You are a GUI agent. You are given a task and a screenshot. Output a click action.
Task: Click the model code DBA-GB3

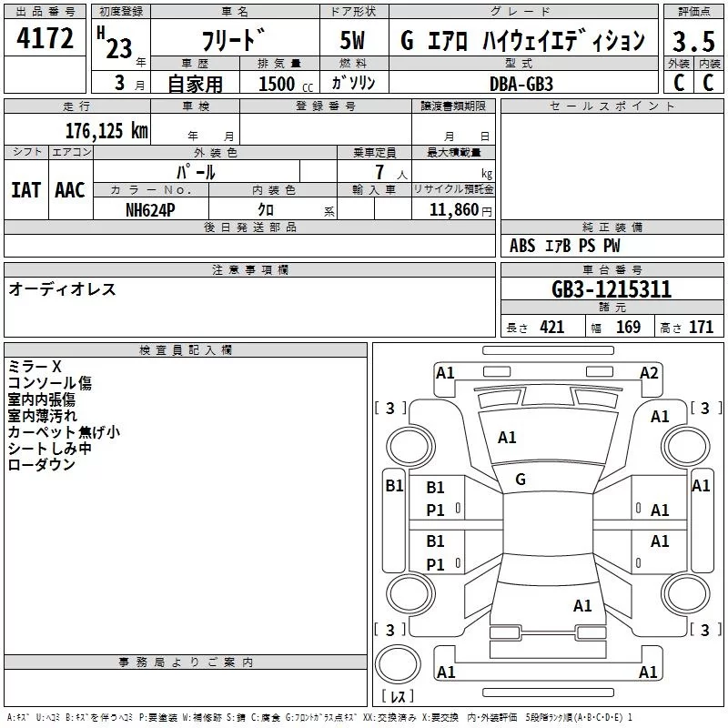point(521,83)
